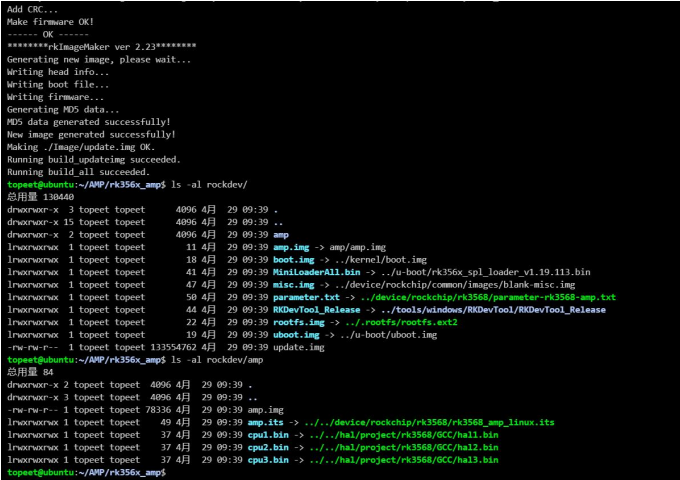
Task: Click green '.././.rootfs/rootfs.ext2' target
Action: (x=401, y=322)
